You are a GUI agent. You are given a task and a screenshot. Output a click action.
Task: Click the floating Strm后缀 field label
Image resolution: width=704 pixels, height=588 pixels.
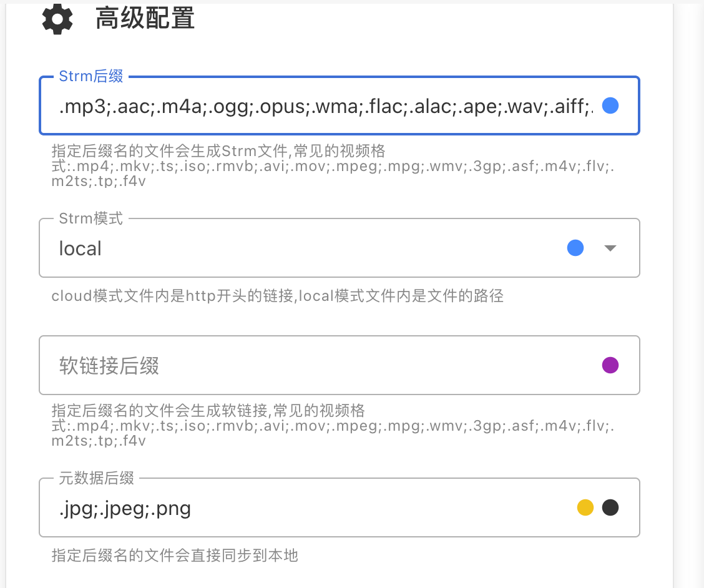point(90,76)
